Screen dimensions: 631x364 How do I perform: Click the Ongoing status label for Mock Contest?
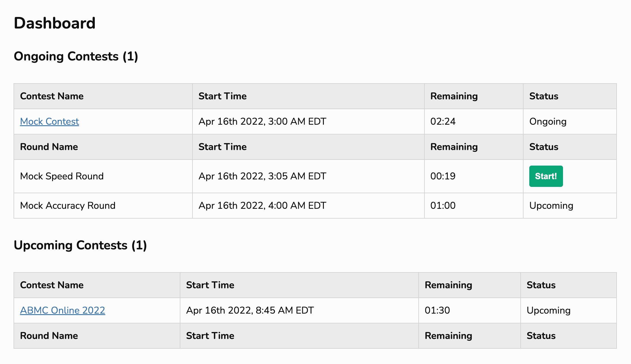[548, 122]
